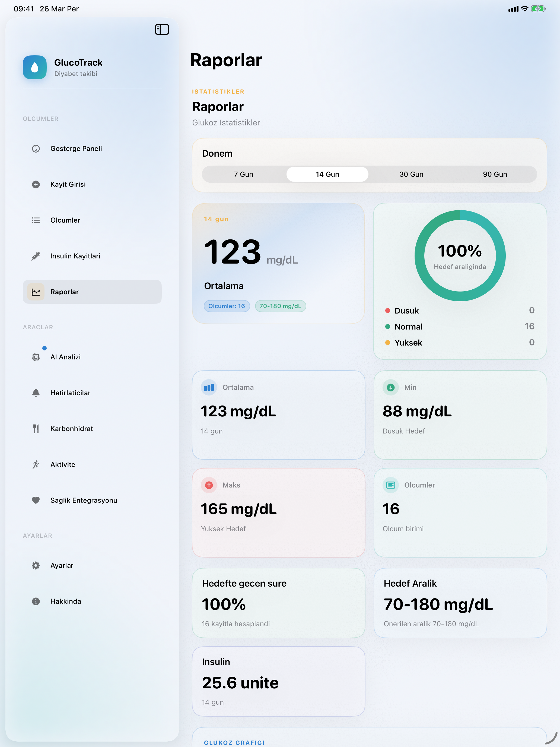Open Kayit Girisi from the sidebar
This screenshot has height=747, width=560.
[x=92, y=184]
